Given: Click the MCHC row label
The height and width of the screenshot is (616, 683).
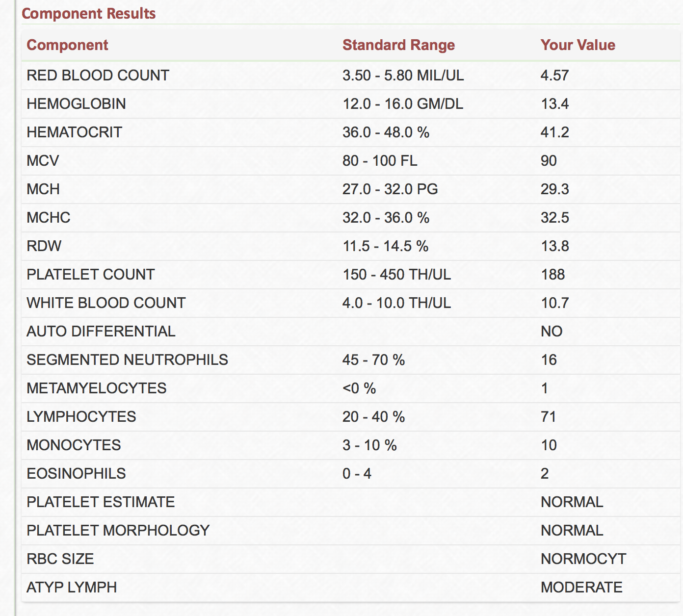Looking at the screenshot, I should [48, 218].
